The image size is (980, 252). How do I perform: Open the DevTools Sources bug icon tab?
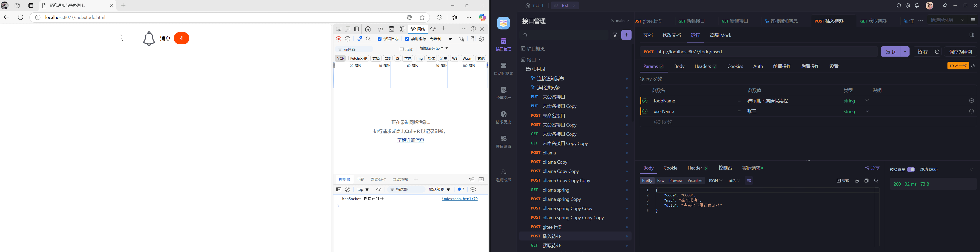(403, 29)
